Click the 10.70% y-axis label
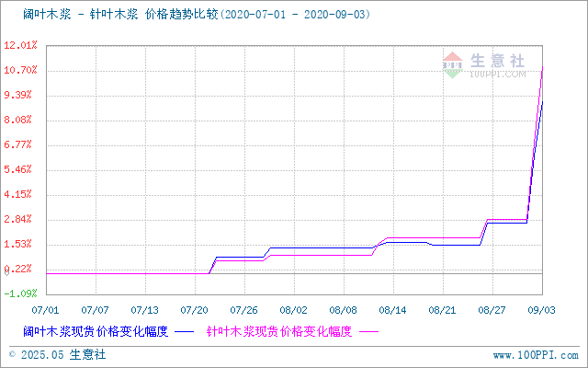Viewport: 588px width, 368px height. (20, 70)
